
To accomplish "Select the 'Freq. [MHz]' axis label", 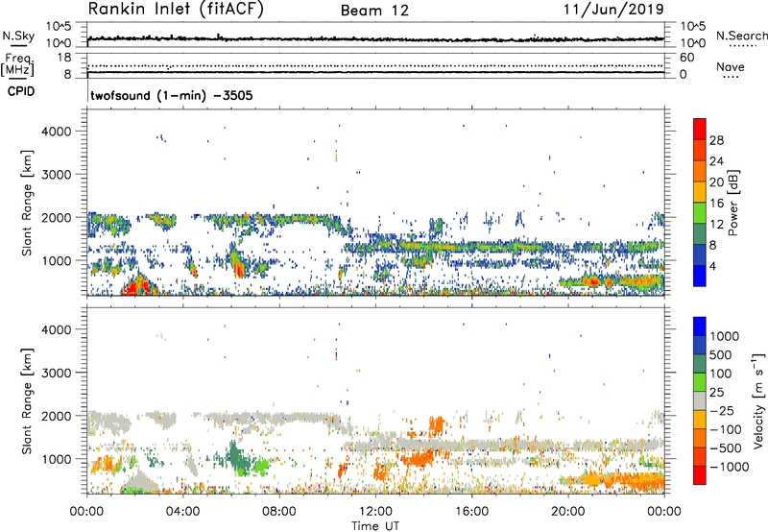I will point(18,65).
